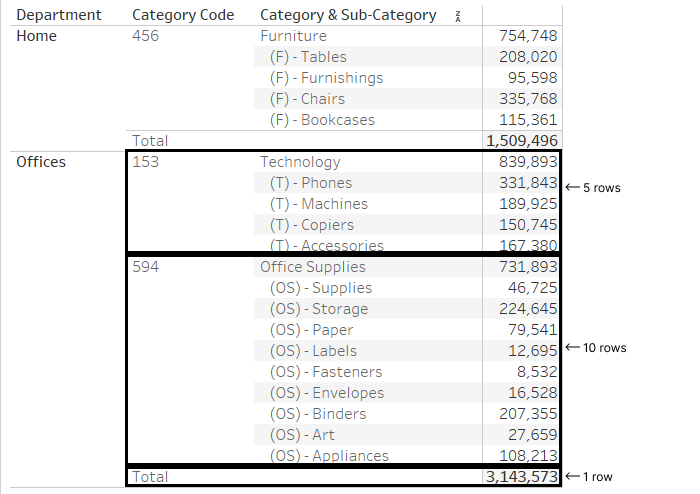
Task: Select the Home total value 1,509,496
Action: click(x=521, y=141)
